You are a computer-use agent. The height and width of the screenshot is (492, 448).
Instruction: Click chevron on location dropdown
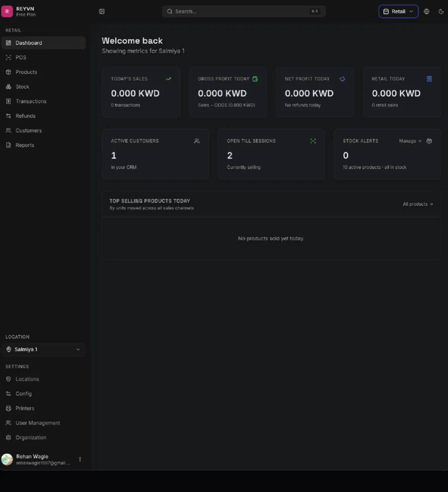[x=78, y=350]
